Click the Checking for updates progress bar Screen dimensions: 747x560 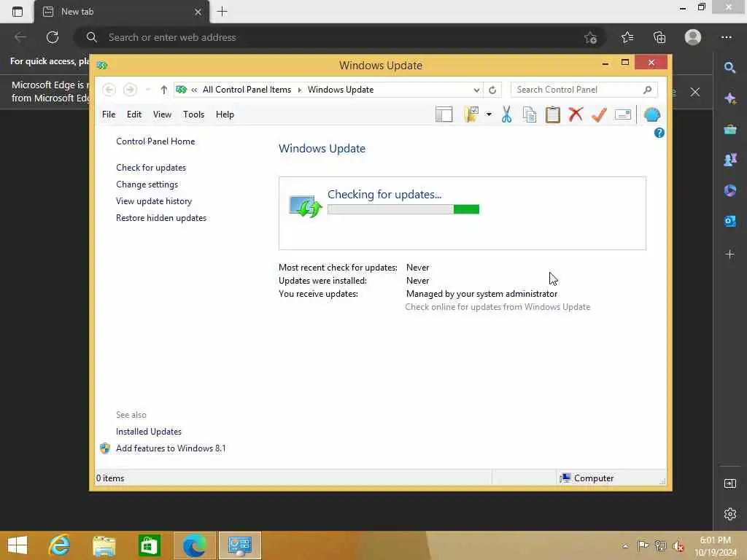[x=403, y=209]
